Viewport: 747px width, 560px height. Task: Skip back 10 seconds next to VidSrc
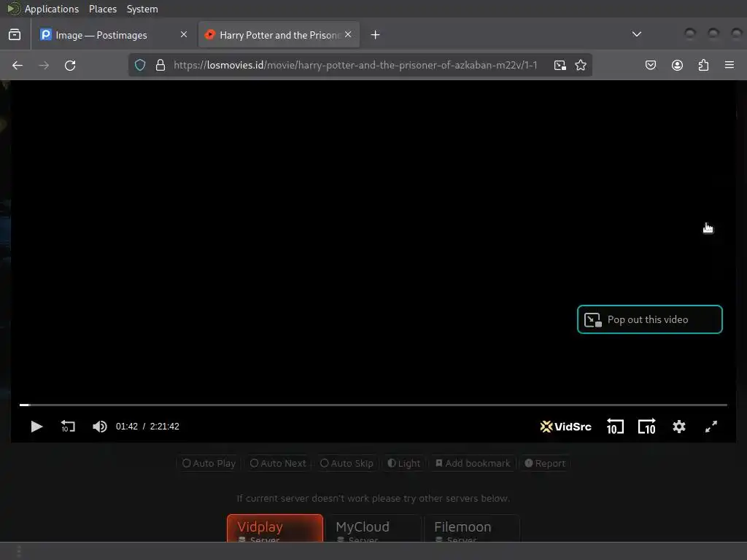coord(615,426)
